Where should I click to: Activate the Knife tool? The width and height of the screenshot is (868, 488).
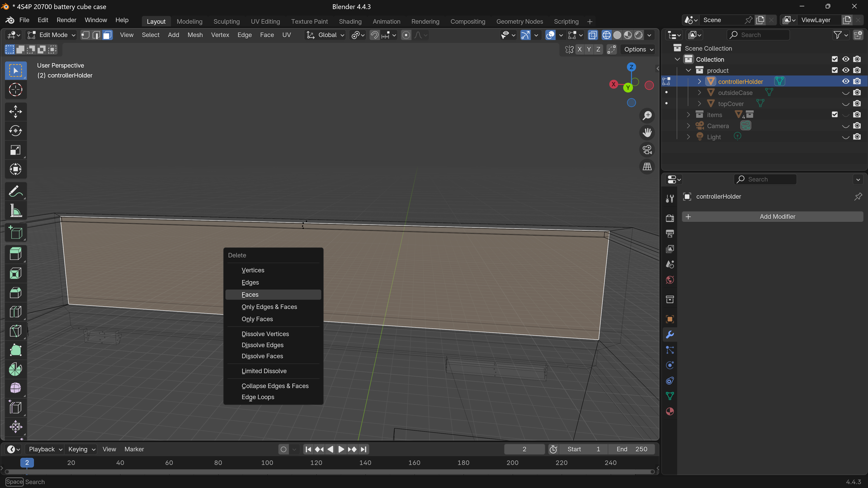[15, 331]
